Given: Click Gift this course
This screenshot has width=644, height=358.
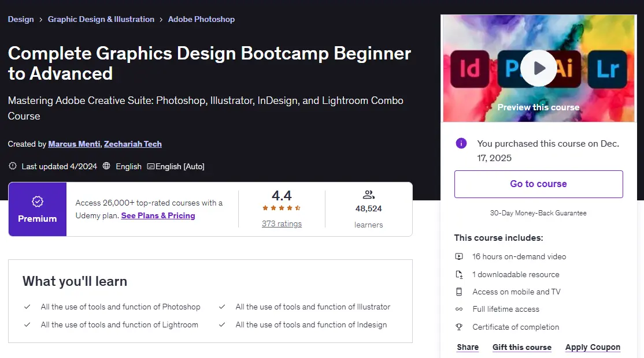Looking at the screenshot, I should pyautogui.click(x=522, y=347).
